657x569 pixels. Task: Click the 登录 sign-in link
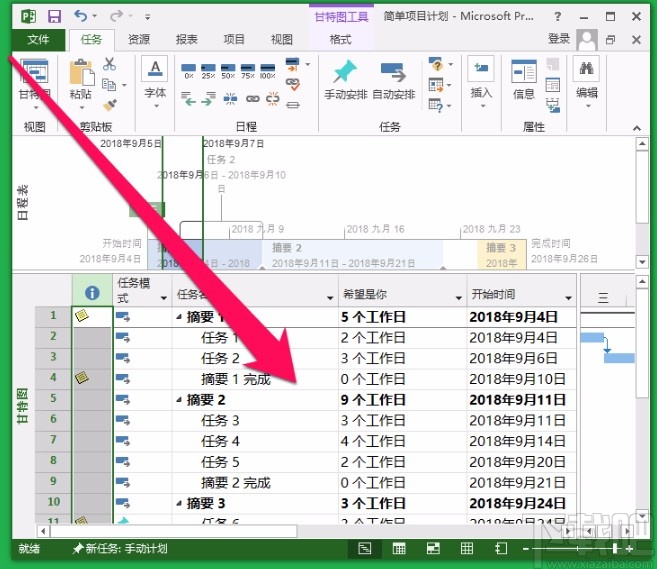point(559,39)
